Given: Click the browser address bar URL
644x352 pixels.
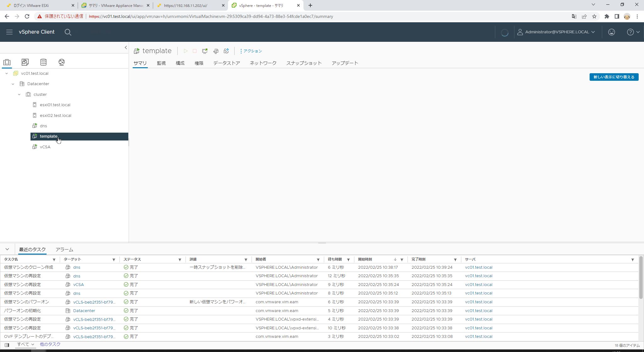Looking at the screenshot, I should click(x=211, y=16).
